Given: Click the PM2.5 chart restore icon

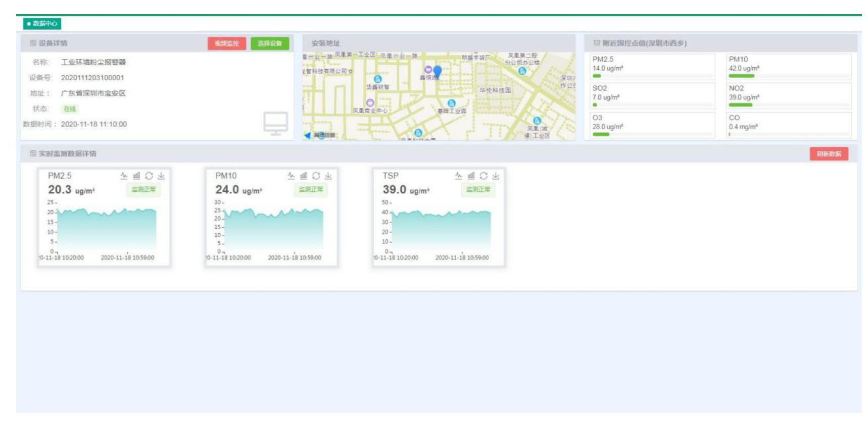Looking at the screenshot, I should [149, 176].
